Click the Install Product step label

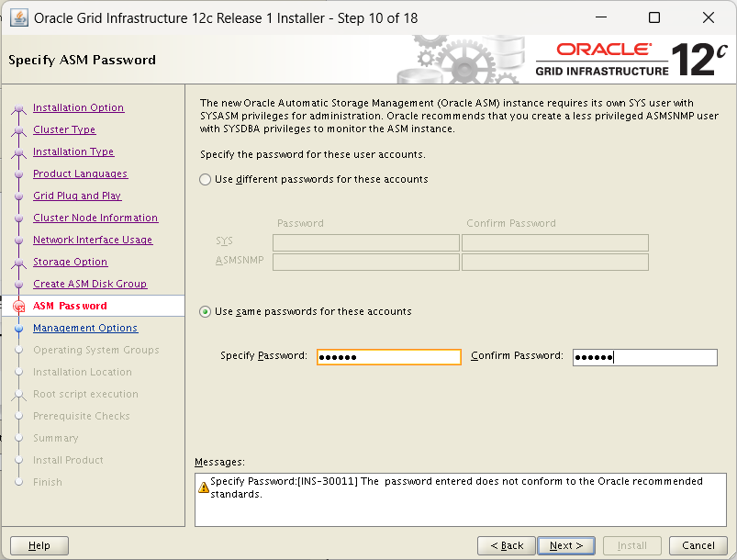(68, 460)
